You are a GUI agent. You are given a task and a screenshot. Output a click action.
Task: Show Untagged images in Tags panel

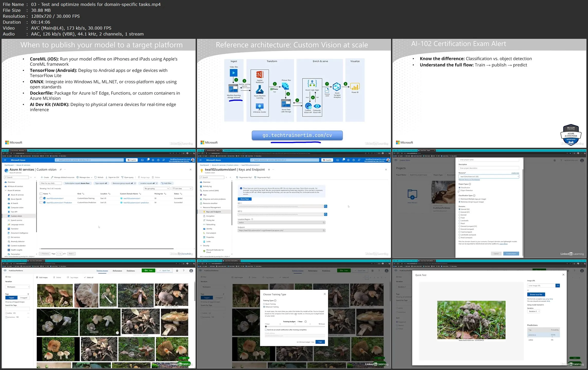(24, 298)
